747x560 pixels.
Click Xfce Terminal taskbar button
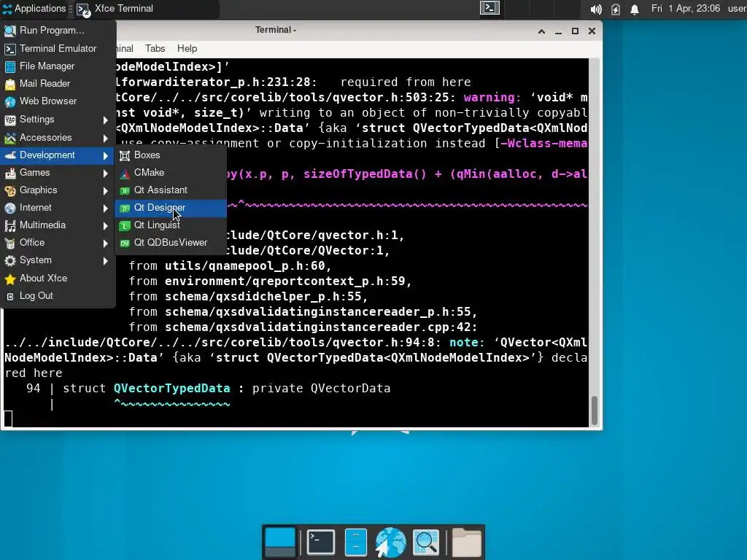[147, 9]
